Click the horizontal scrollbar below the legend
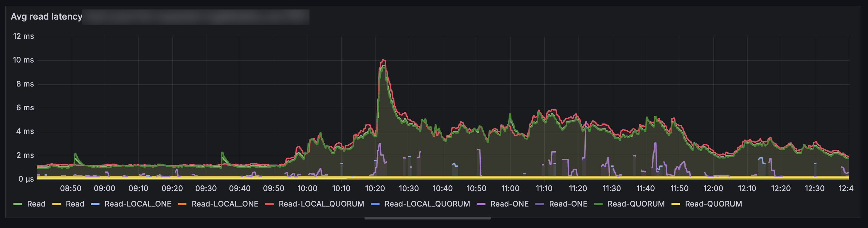Screen dimensions: 868x228 click(x=427, y=218)
